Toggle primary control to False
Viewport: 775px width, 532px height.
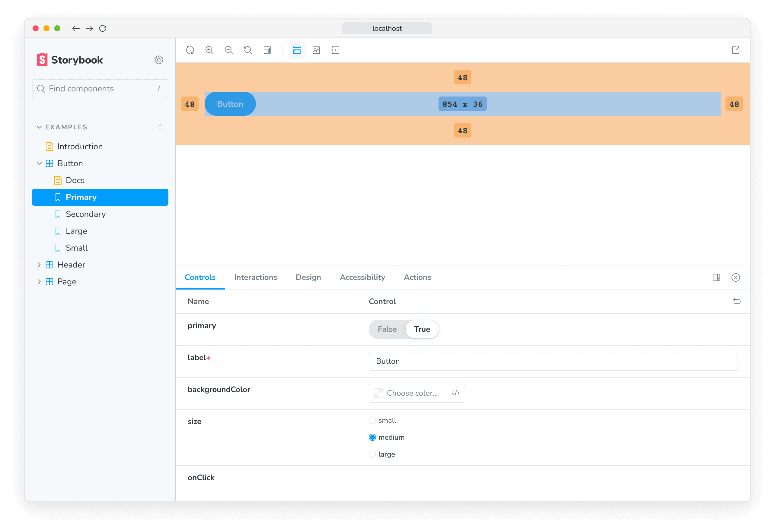[387, 329]
